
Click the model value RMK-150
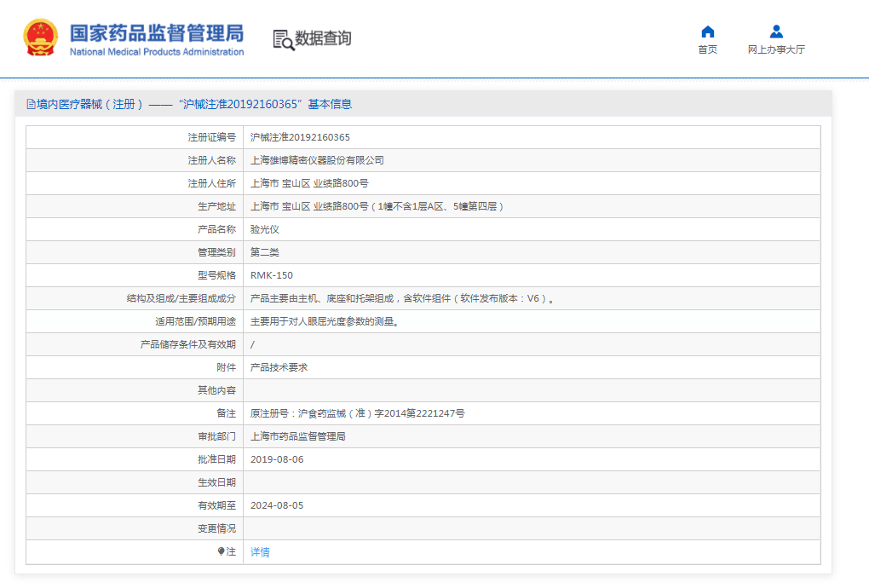pyautogui.click(x=271, y=275)
